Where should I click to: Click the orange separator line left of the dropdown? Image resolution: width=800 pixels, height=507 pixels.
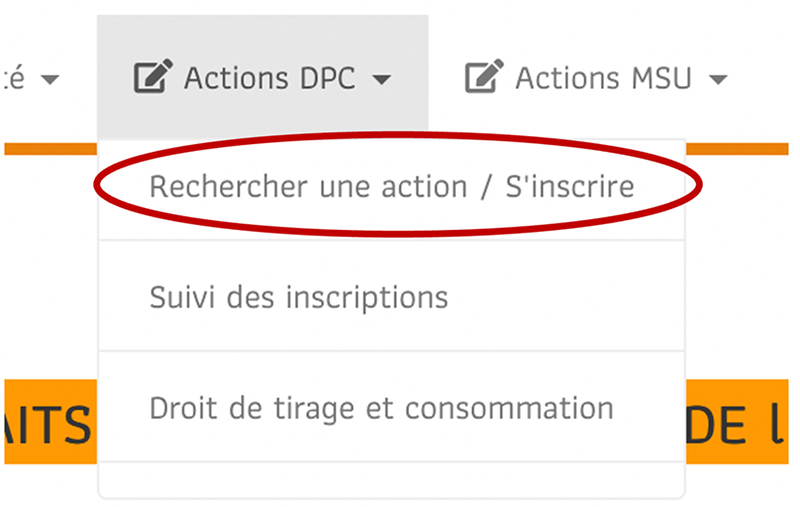(51, 149)
